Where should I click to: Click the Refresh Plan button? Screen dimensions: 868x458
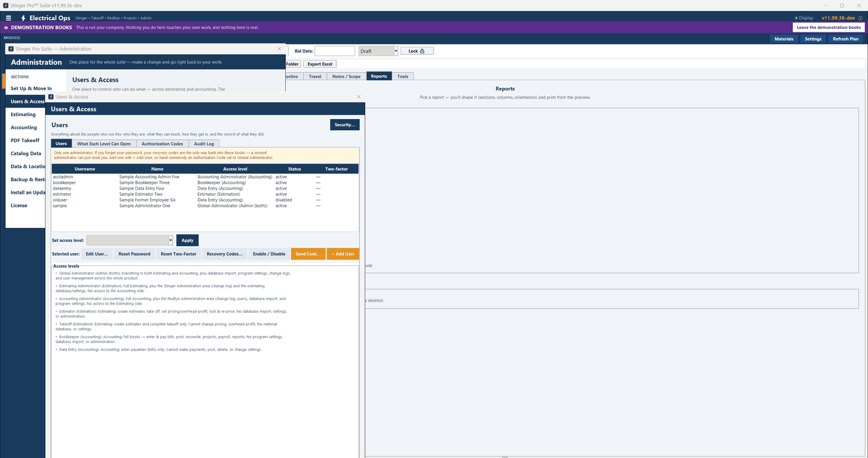[845, 39]
